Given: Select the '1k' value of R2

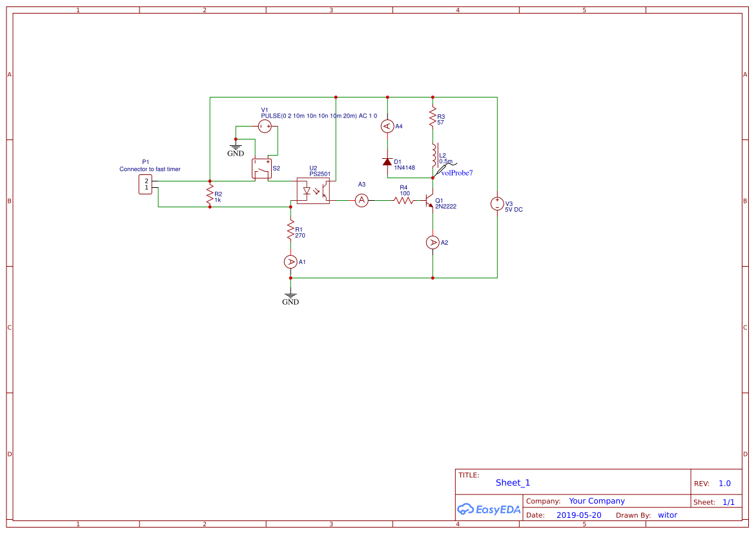Looking at the screenshot, I should [x=218, y=200].
